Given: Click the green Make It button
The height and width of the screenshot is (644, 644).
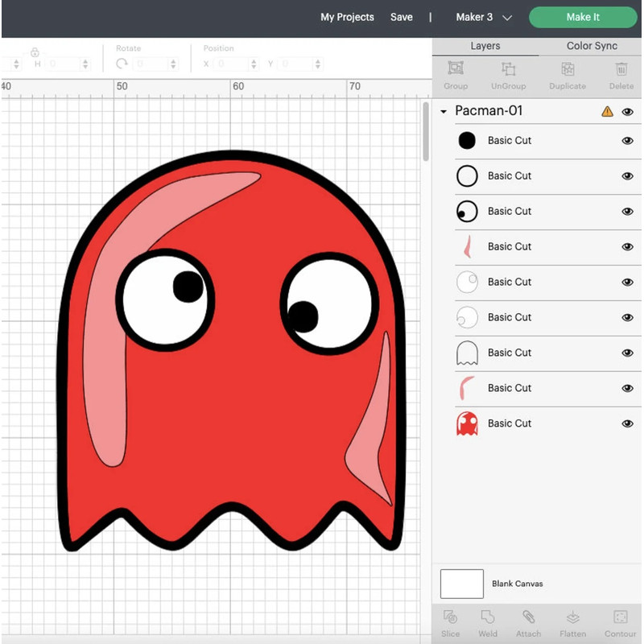Looking at the screenshot, I should (x=583, y=17).
